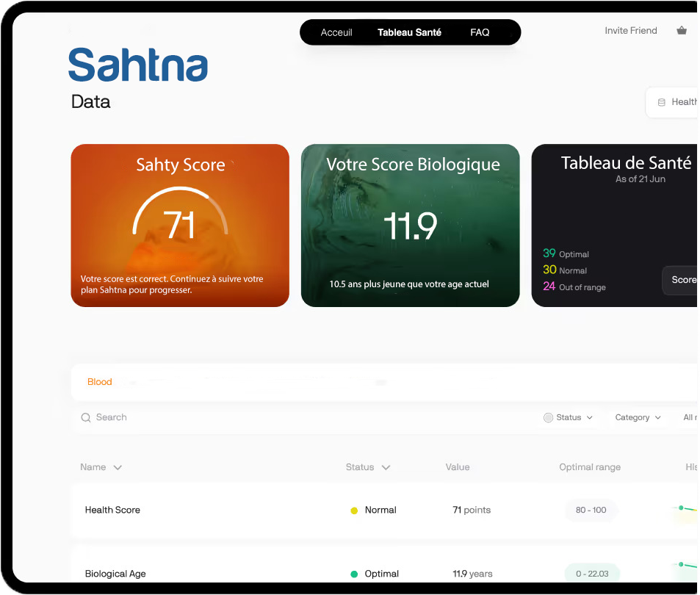The image size is (700, 595).
Task: Click the Biological Age row name
Action: (115, 574)
